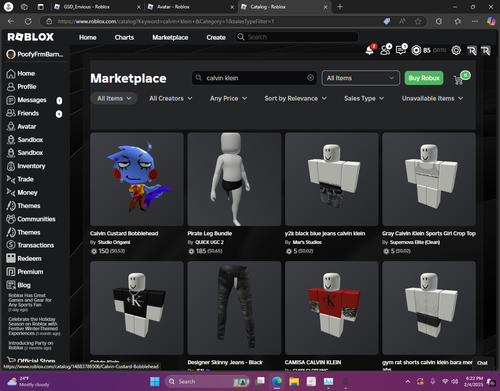Click the Marketplace calvin klein search box

254,78
